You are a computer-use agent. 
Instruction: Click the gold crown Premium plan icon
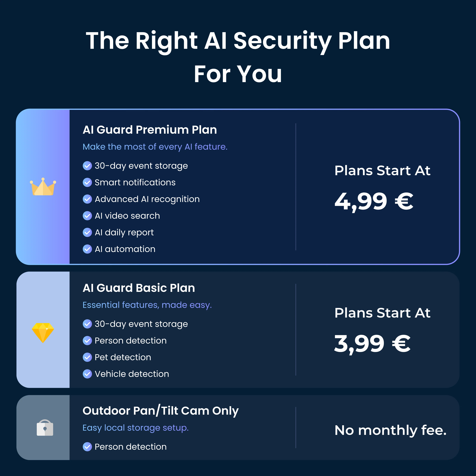coord(43,187)
